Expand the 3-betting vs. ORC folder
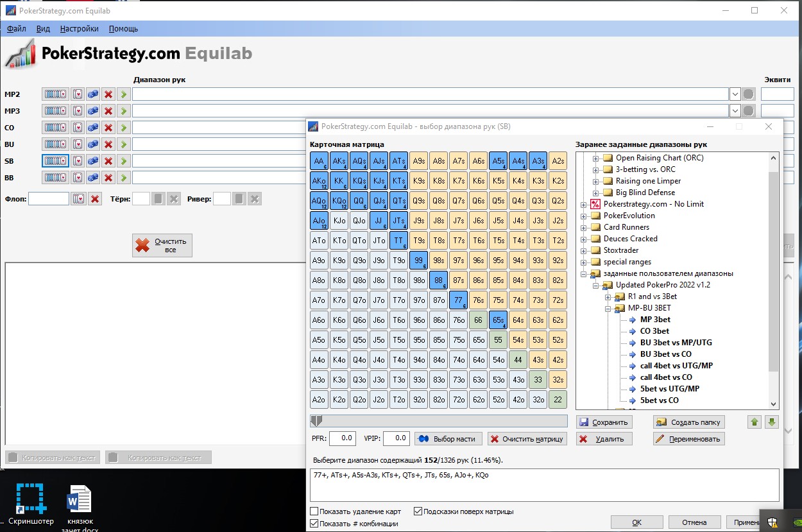Viewport: 802px width, 532px height. pyautogui.click(x=595, y=169)
